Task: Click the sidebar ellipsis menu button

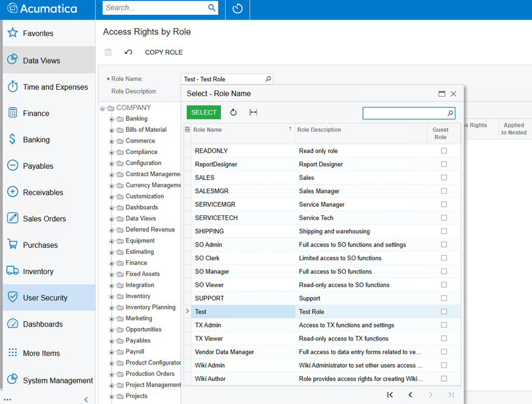Action: pos(7,399)
